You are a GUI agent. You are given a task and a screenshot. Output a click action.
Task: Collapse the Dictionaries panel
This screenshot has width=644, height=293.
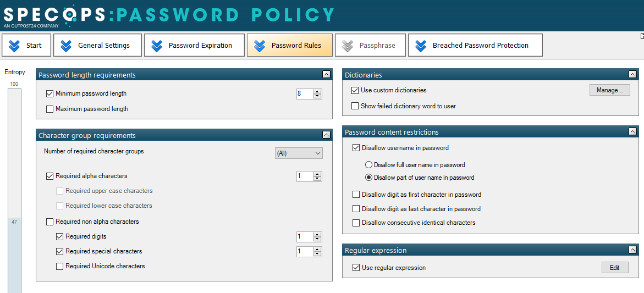point(632,74)
